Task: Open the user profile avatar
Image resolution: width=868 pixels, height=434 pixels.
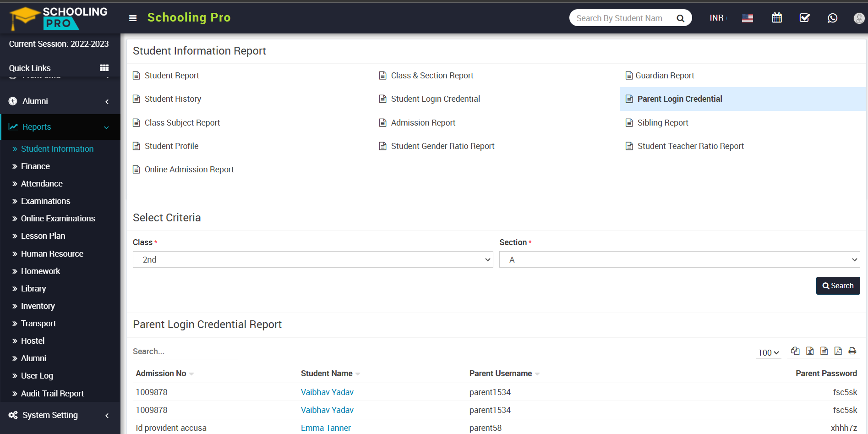Action: click(x=859, y=18)
